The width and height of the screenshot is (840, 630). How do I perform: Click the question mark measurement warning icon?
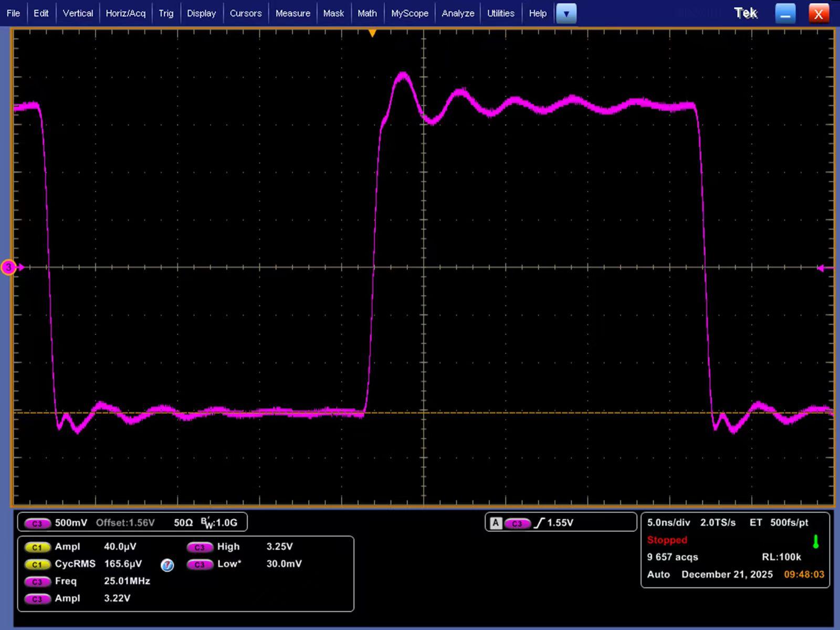(167, 565)
